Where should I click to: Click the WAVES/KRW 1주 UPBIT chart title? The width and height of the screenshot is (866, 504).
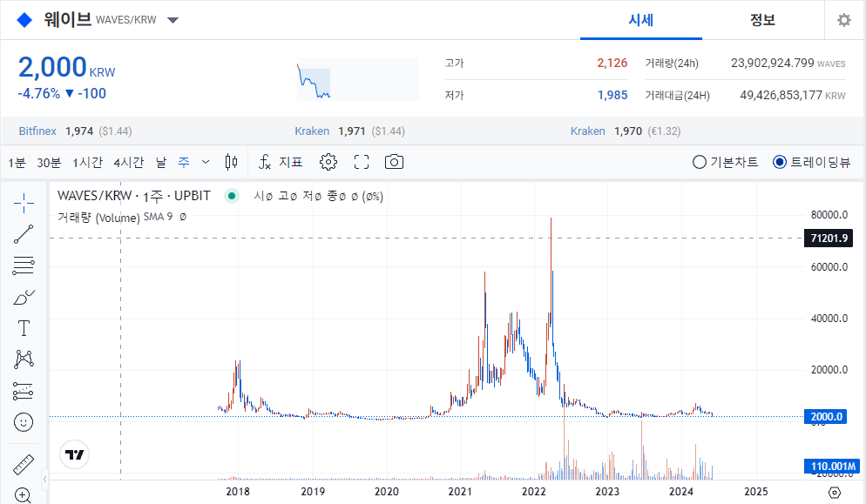(x=134, y=196)
